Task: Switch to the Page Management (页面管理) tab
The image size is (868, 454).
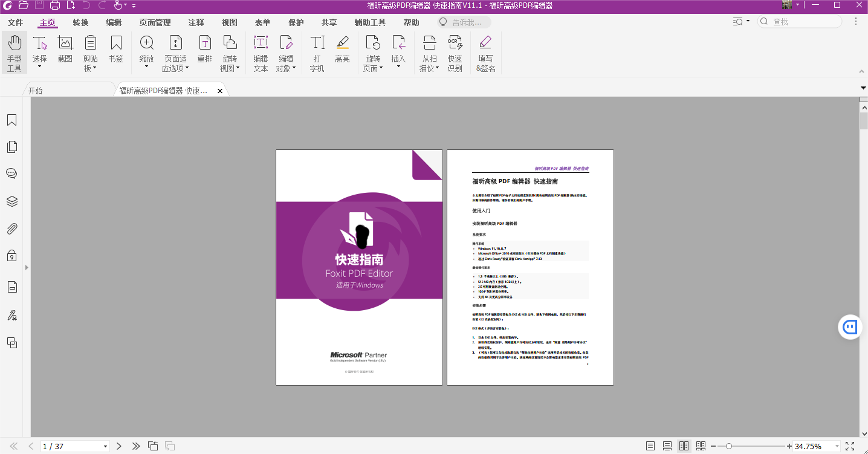Action: pyautogui.click(x=155, y=22)
